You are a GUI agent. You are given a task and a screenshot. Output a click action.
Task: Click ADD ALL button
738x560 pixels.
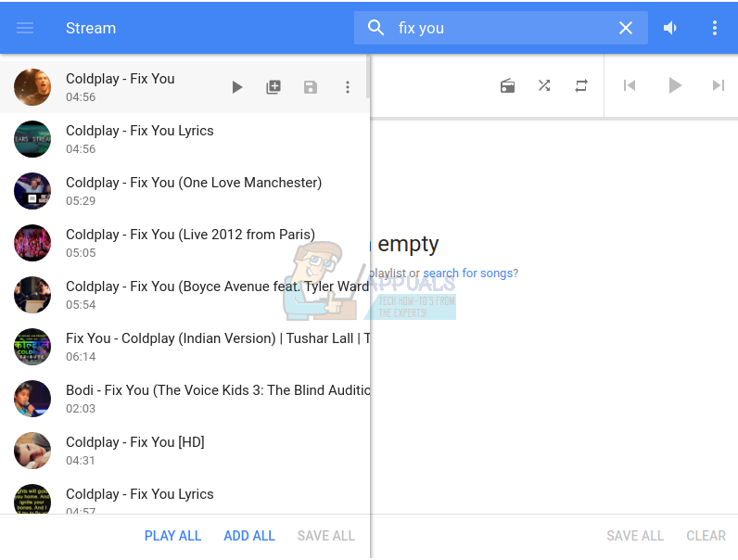pyautogui.click(x=249, y=536)
